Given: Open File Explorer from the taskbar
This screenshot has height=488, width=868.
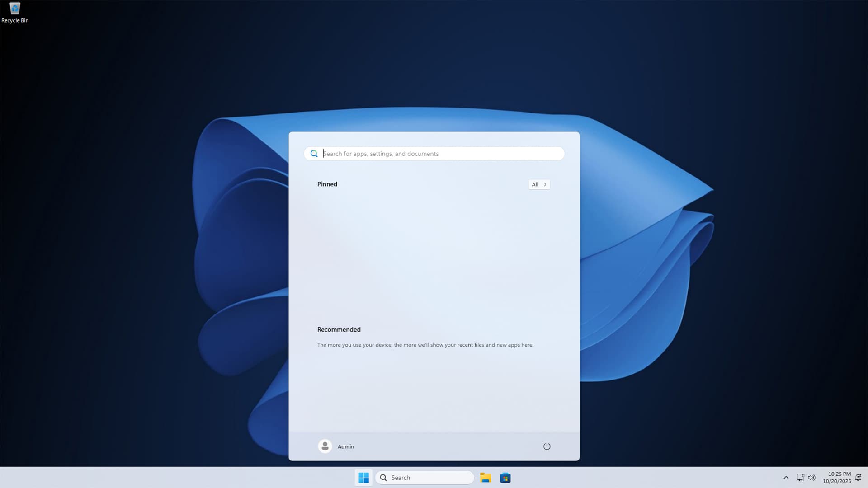Looking at the screenshot, I should point(486,478).
